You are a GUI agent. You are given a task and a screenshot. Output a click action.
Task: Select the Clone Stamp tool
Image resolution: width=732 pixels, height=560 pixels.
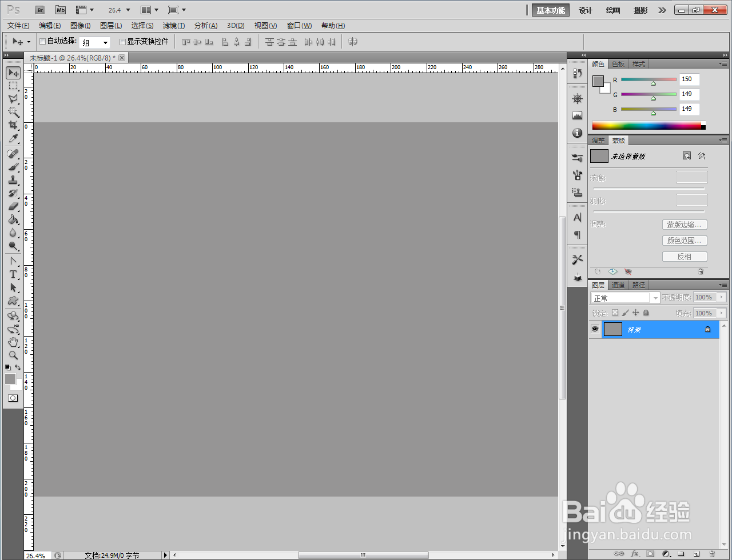click(13, 181)
